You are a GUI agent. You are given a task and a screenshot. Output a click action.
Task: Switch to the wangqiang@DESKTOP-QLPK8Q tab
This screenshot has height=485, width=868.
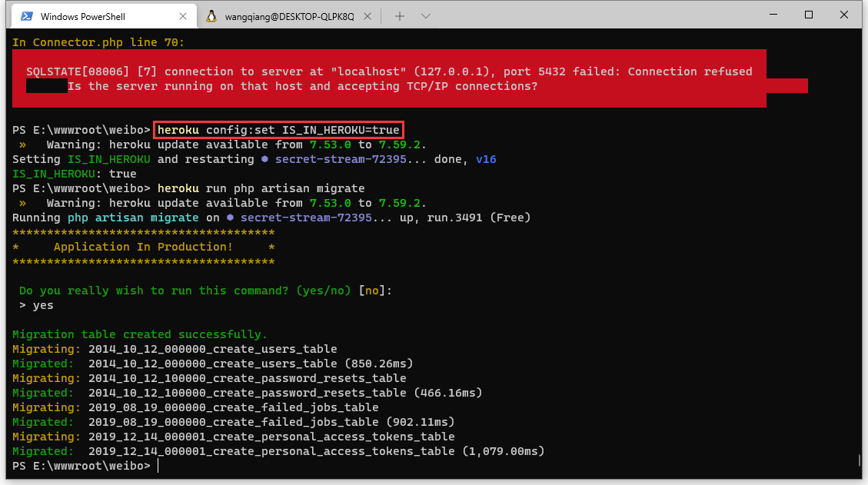pos(288,16)
